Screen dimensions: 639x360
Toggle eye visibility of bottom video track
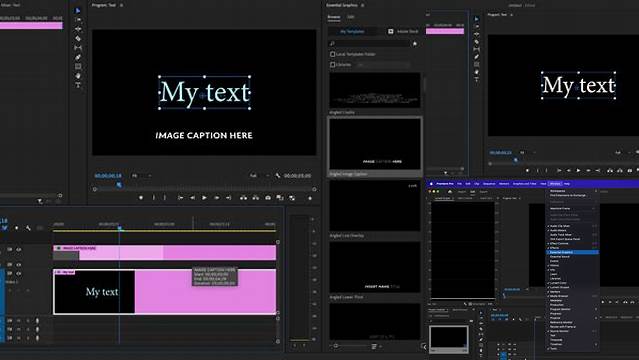pyautogui.click(x=19, y=274)
